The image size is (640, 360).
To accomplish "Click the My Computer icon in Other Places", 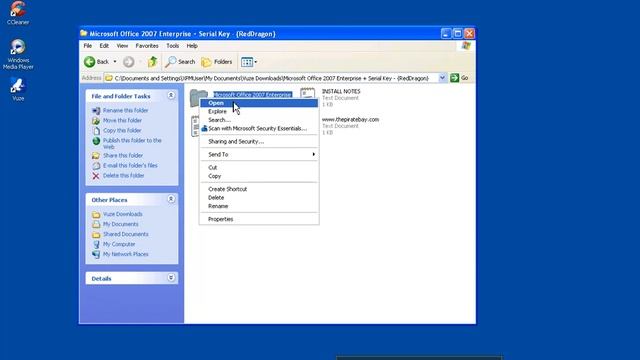I will pyautogui.click(x=96, y=244).
